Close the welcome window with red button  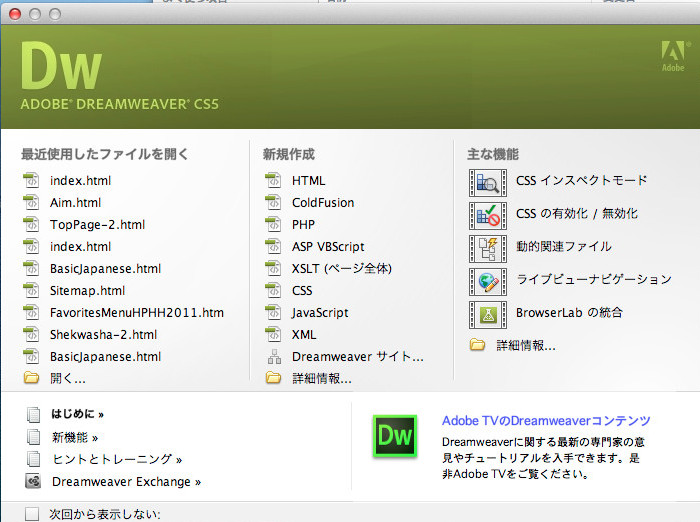(x=15, y=14)
